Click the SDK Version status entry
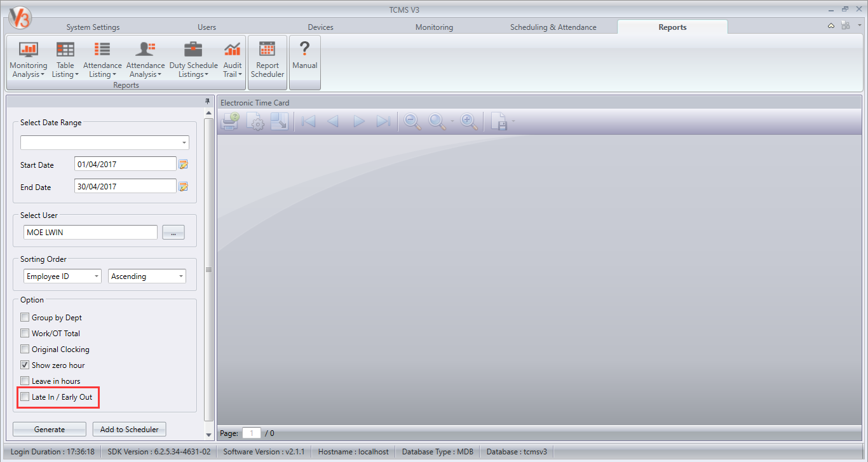The image size is (868, 462). (x=158, y=452)
